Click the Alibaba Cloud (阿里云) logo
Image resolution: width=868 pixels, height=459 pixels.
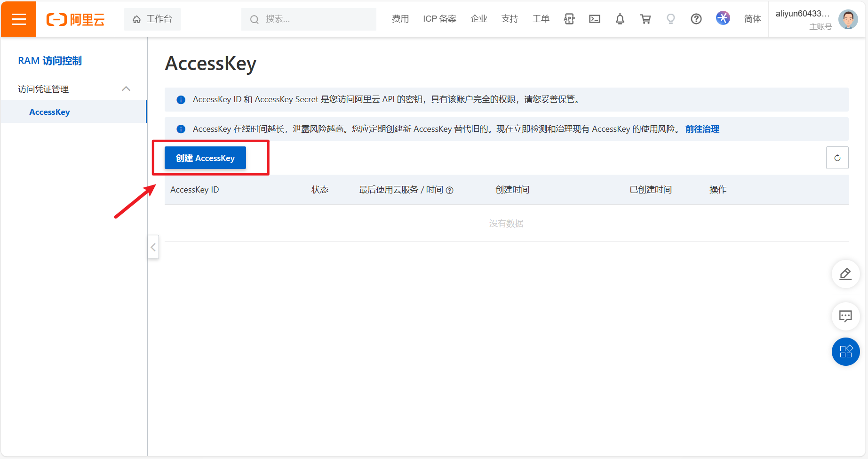click(75, 19)
